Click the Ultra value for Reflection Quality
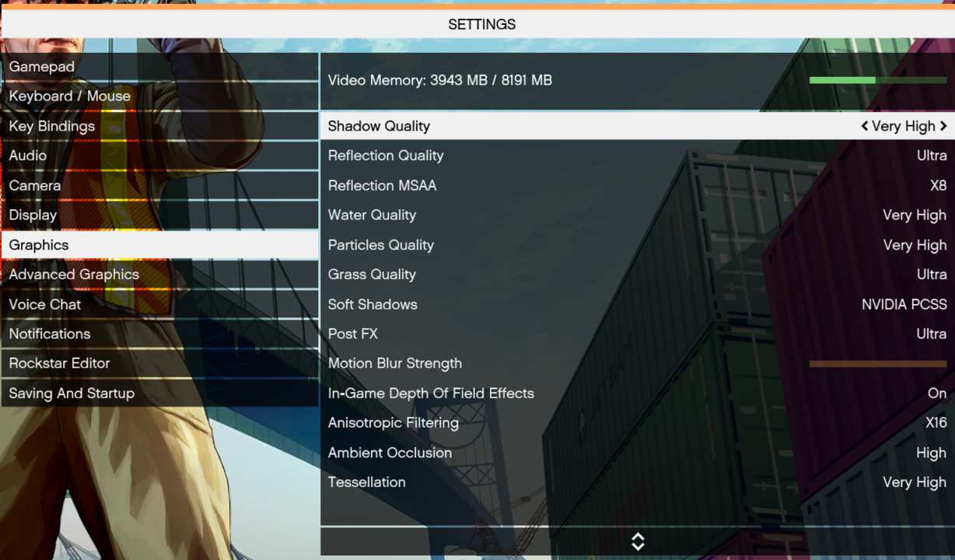Viewport: 955px width, 560px height. (x=932, y=156)
